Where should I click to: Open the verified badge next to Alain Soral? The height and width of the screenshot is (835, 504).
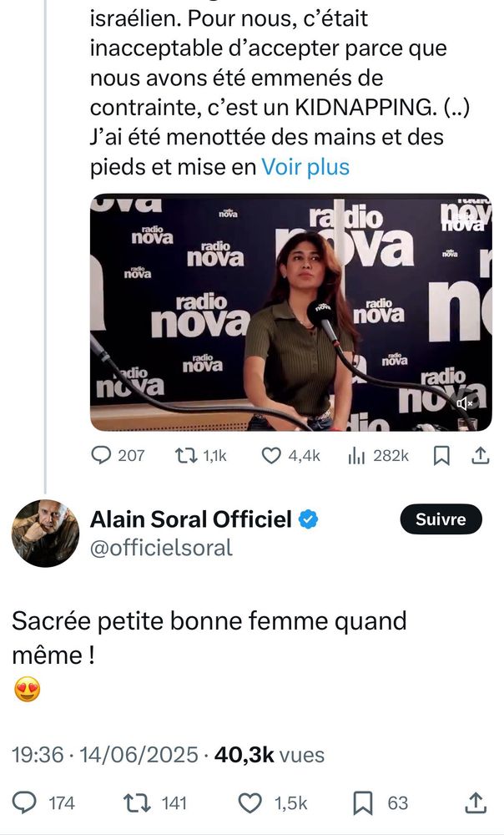coord(308,519)
